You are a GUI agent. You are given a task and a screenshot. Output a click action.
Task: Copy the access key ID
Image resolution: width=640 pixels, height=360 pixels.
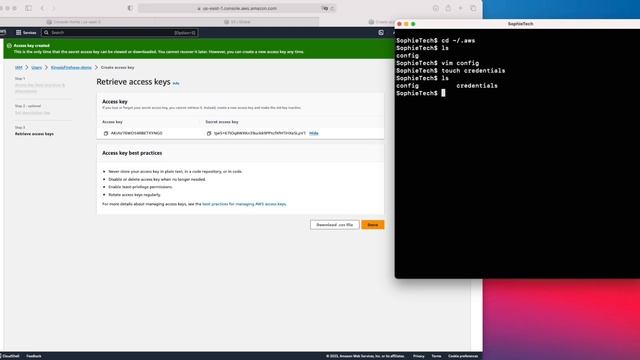tap(106, 133)
